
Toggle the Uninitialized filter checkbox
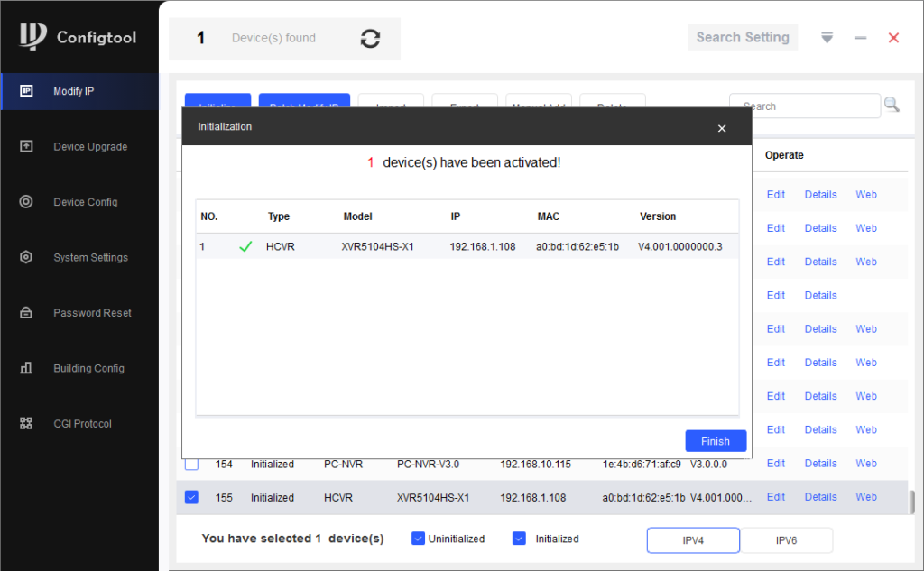[418, 539]
